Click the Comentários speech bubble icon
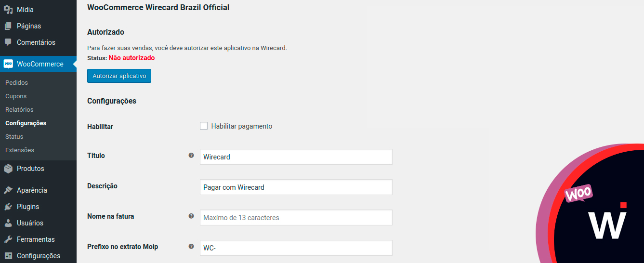The image size is (644, 263). pos(8,42)
